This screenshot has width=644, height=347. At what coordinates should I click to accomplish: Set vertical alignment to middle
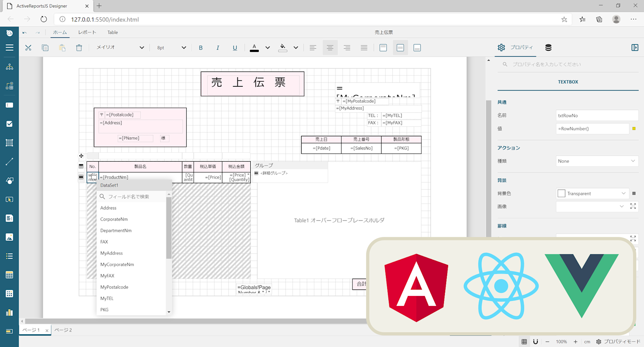(x=400, y=48)
